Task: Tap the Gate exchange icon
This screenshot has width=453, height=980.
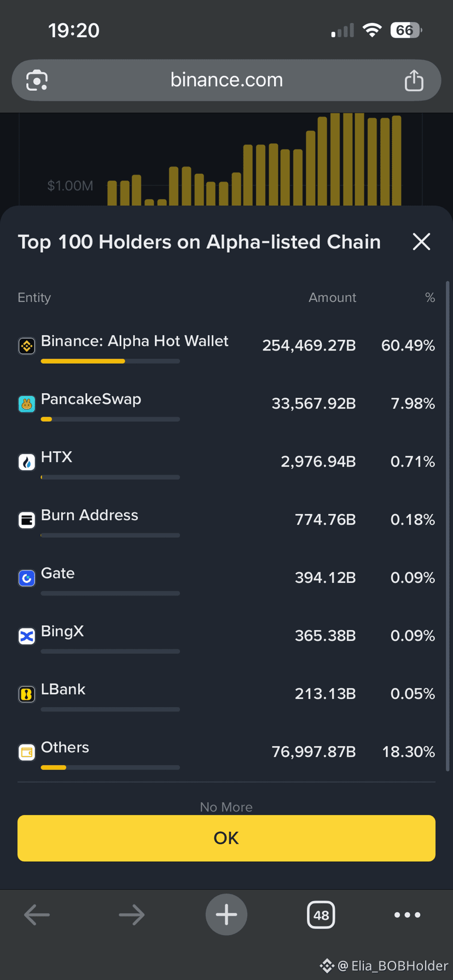Action: point(27,577)
